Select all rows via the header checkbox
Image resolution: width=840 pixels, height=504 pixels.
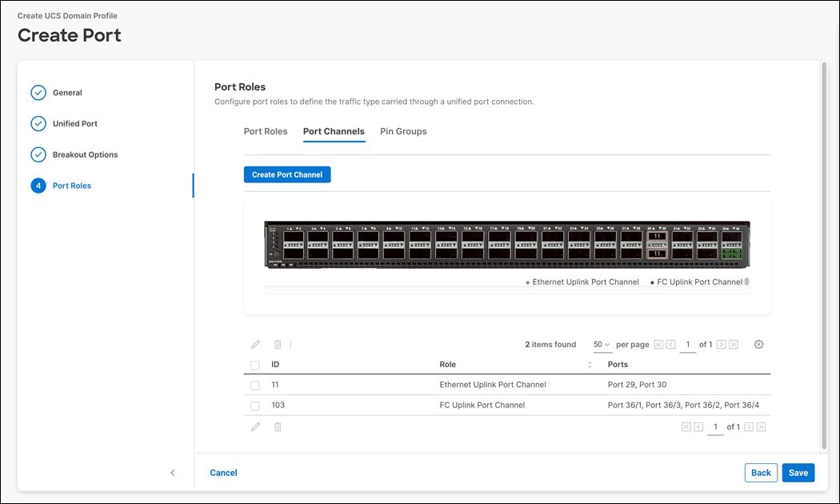[x=255, y=364]
